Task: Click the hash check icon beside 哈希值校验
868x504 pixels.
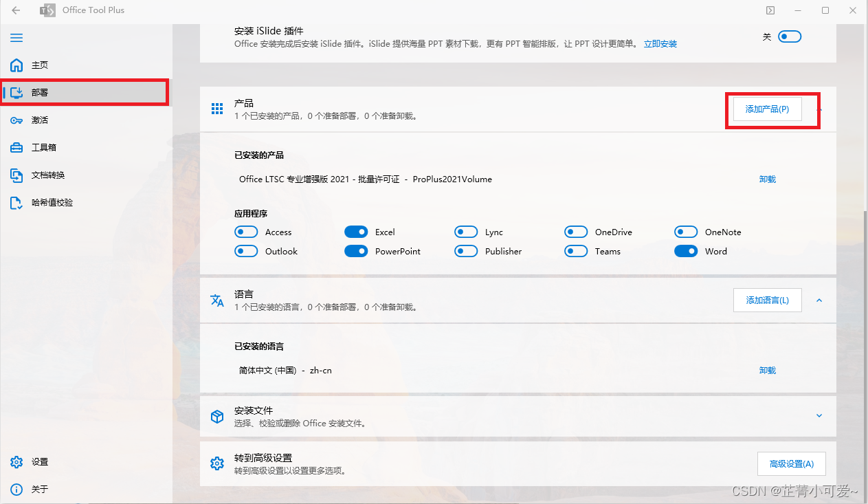Action: pyautogui.click(x=16, y=203)
